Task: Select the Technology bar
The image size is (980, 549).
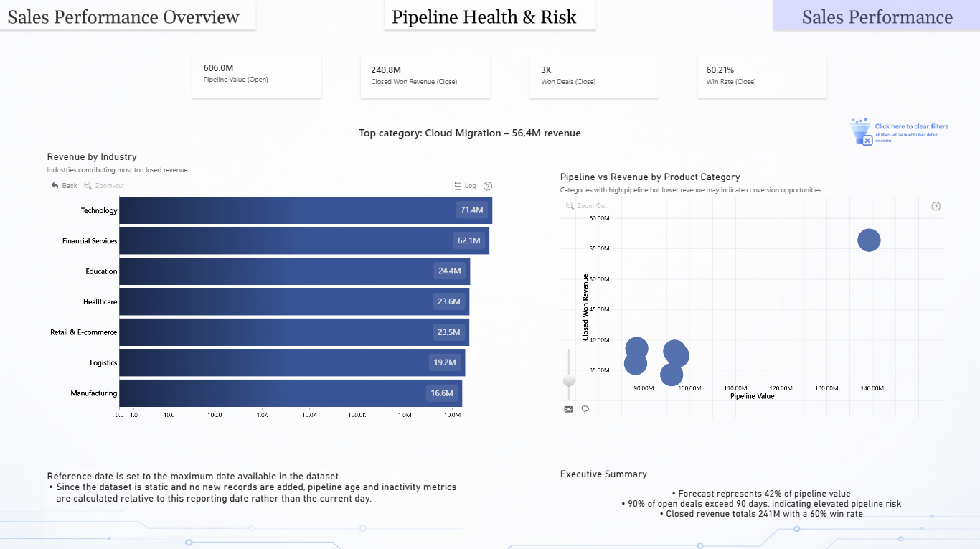Action: [x=306, y=210]
